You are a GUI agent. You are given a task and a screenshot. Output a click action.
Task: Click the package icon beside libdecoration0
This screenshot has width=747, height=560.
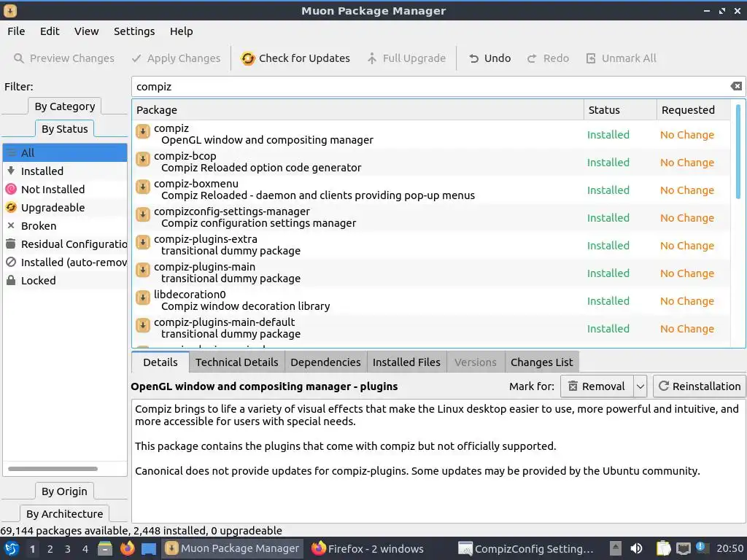(x=143, y=297)
